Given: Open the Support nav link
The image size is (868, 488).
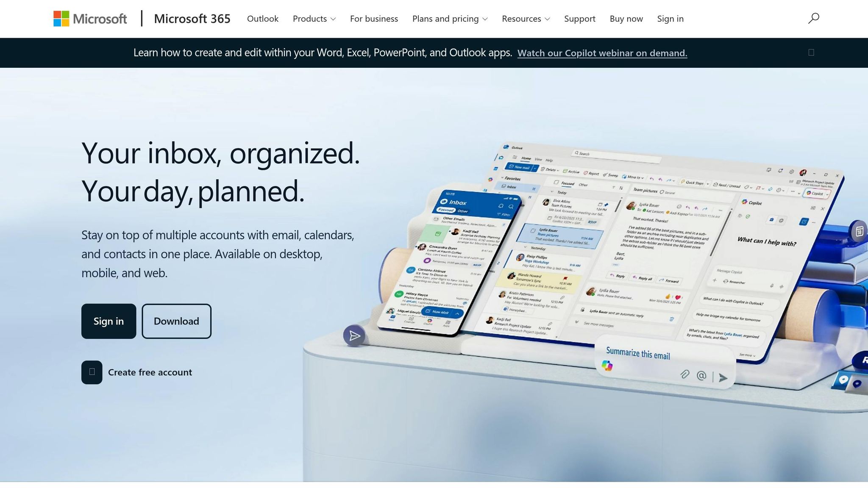Looking at the screenshot, I should coord(580,19).
